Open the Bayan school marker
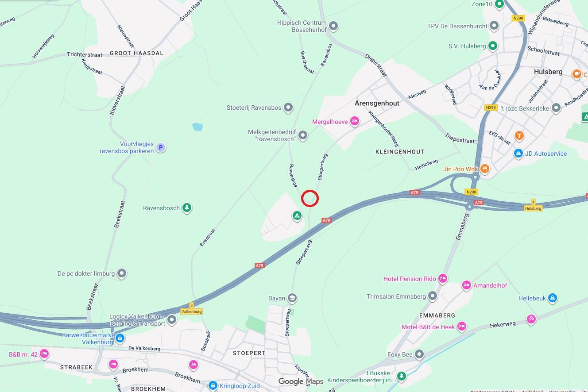The height and width of the screenshot is (392, 588). (292, 298)
